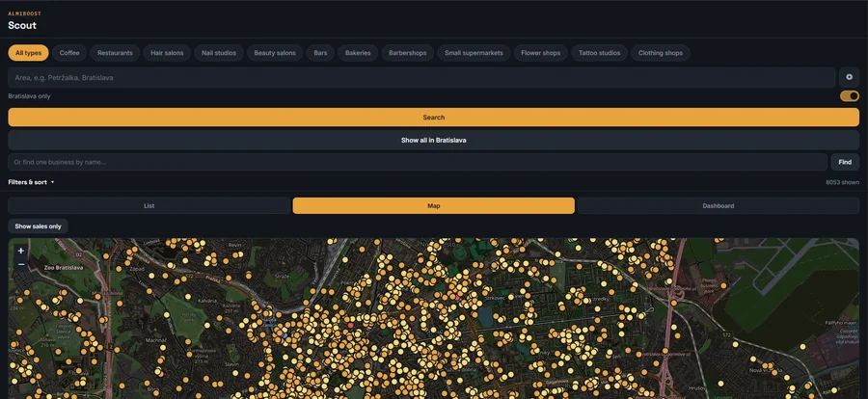The image size is (868, 399).
Task: Switch to the Map tab
Action: pyautogui.click(x=433, y=206)
